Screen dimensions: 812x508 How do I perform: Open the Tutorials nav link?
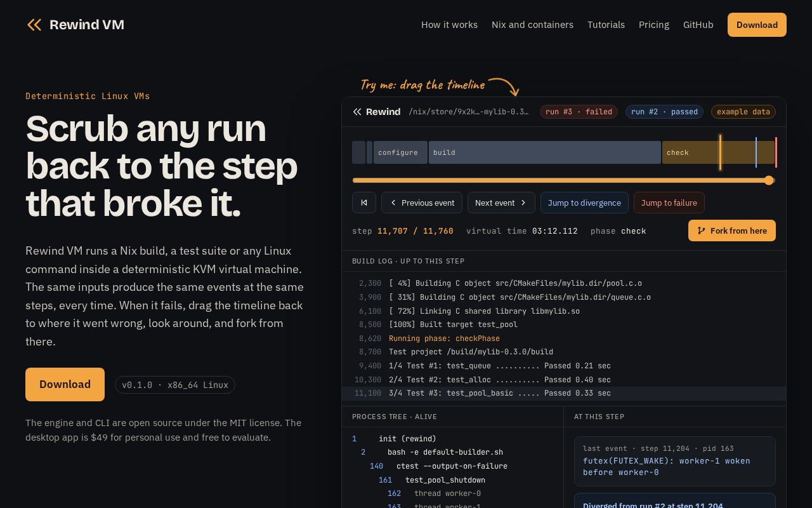[x=606, y=25]
